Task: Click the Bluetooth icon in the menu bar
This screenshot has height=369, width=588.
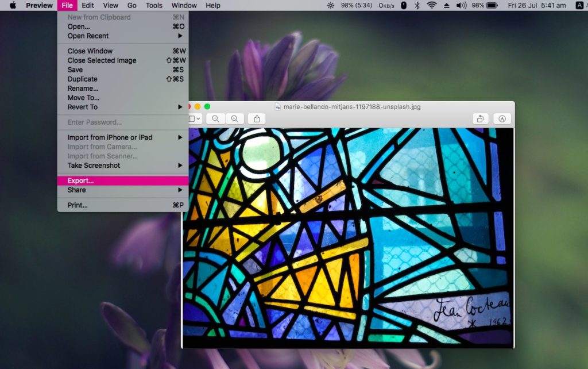Action: [417, 5]
